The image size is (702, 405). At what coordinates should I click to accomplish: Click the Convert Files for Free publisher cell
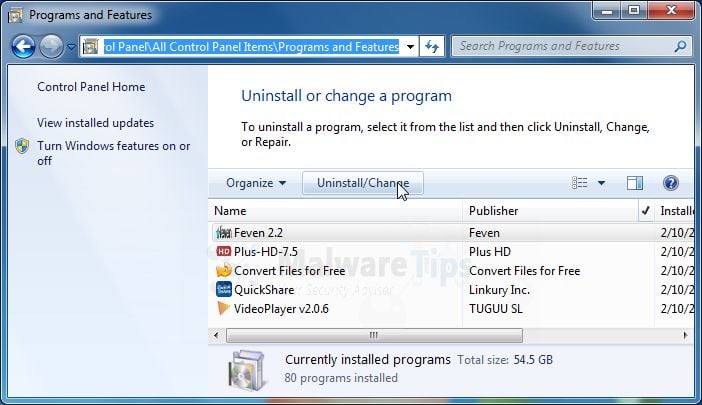(x=524, y=271)
